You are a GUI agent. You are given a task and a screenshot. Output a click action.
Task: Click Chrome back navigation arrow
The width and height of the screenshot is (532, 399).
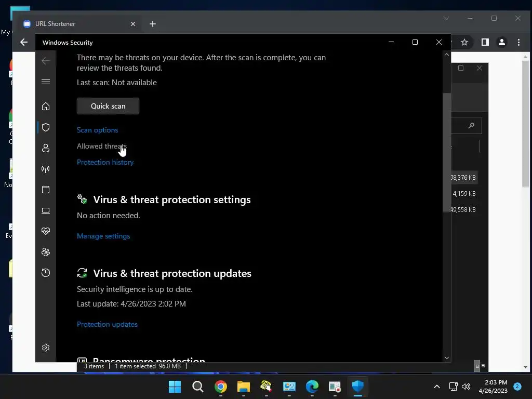(24, 42)
